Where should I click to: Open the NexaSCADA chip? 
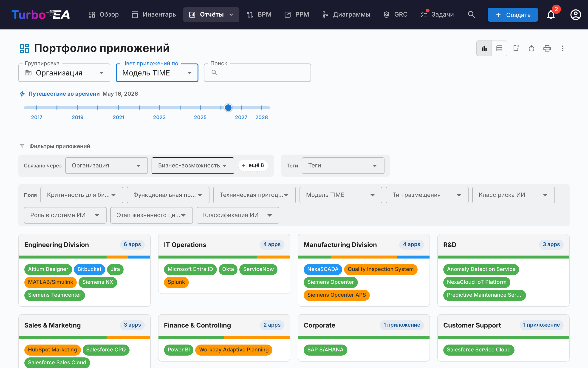pyautogui.click(x=323, y=269)
